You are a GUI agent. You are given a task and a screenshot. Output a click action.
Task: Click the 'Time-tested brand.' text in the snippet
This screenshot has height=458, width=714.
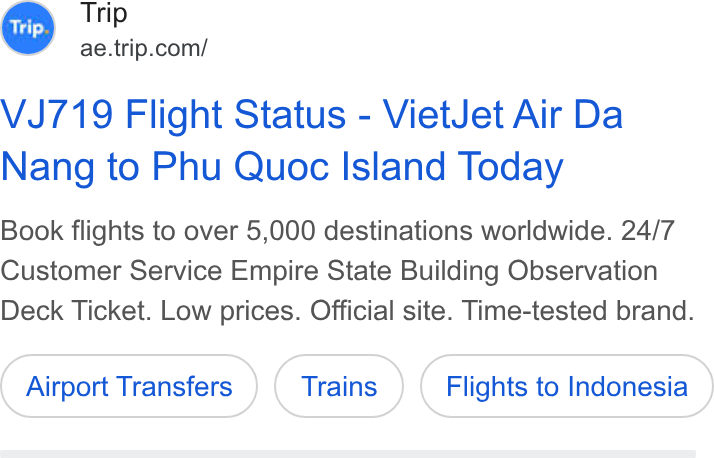[578, 310]
